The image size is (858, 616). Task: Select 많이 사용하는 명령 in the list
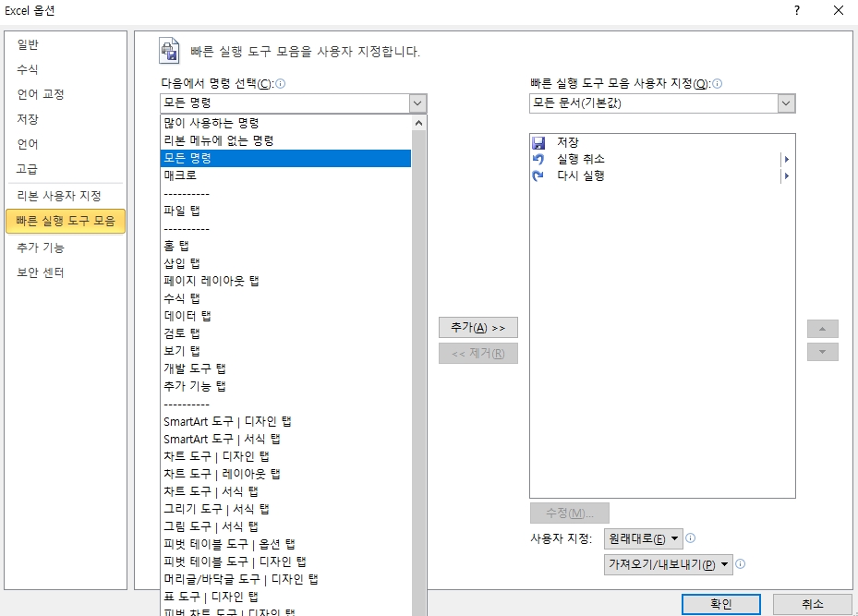pyautogui.click(x=285, y=123)
